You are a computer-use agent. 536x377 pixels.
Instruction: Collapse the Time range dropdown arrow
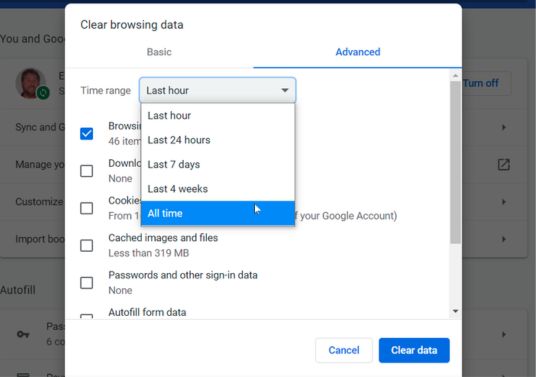click(284, 91)
